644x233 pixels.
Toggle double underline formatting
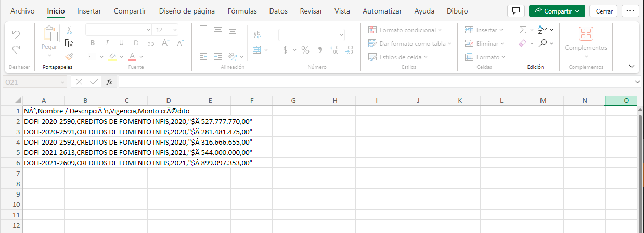(x=136, y=43)
